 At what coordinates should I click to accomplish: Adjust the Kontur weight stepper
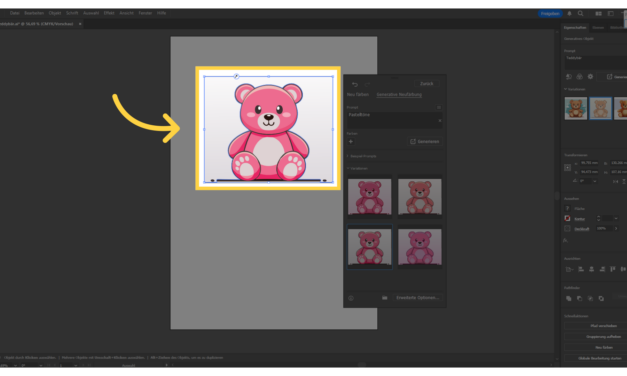(x=599, y=218)
